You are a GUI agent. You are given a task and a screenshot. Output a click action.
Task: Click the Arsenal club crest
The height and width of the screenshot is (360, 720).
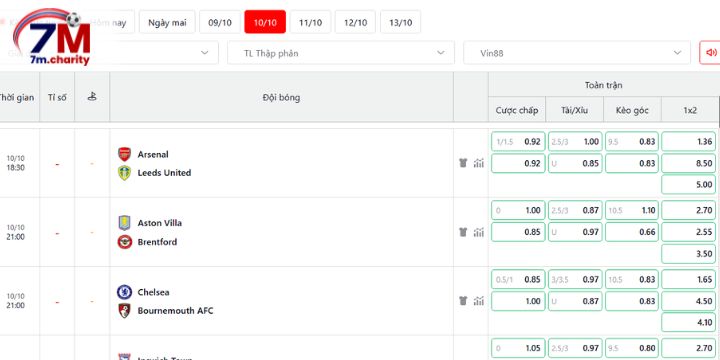point(124,154)
